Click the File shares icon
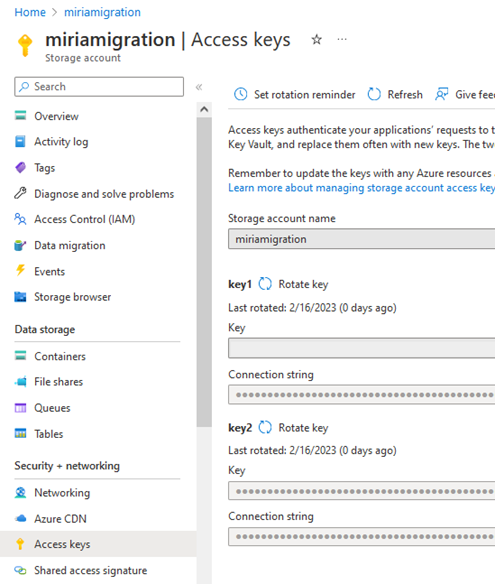Screen dimensions: 495x584 (20, 381)
